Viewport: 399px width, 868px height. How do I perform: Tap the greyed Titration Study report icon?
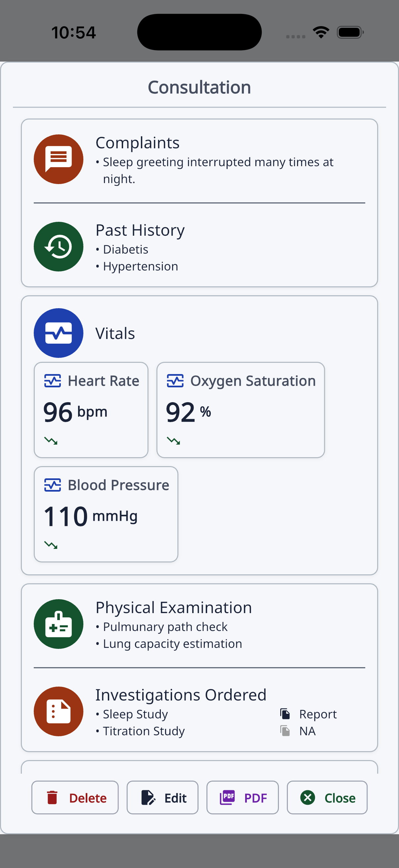pyautogui.click(x=285, y=731)
